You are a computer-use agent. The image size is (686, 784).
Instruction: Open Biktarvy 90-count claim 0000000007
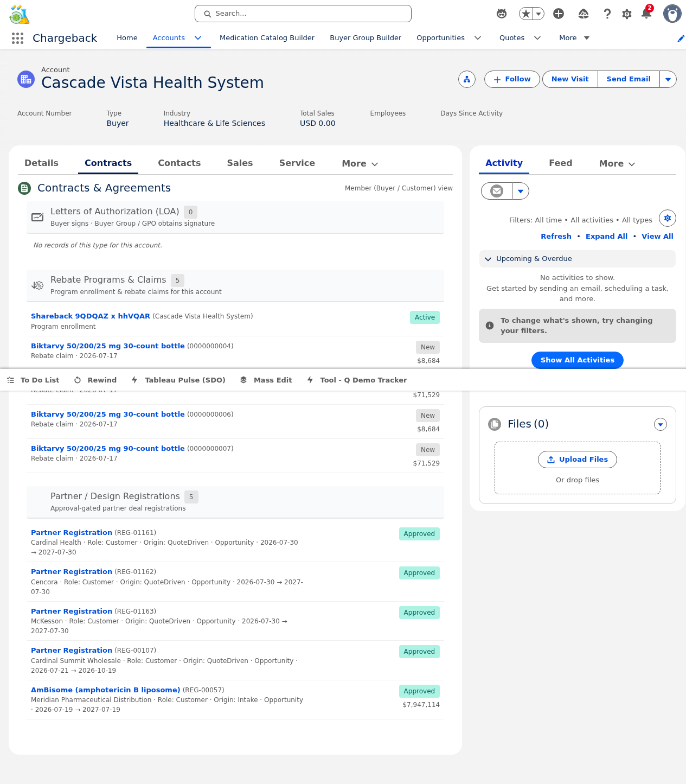pos(108,449)
